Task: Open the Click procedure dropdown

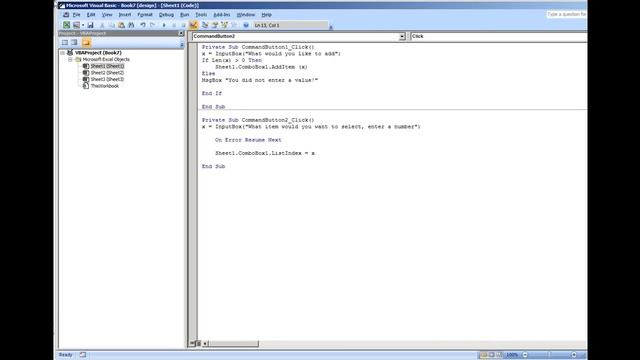Action: point(499,36)
